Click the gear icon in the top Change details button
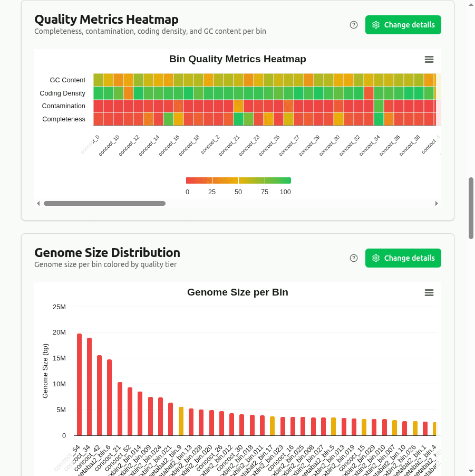The width and height of the screenshot is (475, 476). coord(375,24)
